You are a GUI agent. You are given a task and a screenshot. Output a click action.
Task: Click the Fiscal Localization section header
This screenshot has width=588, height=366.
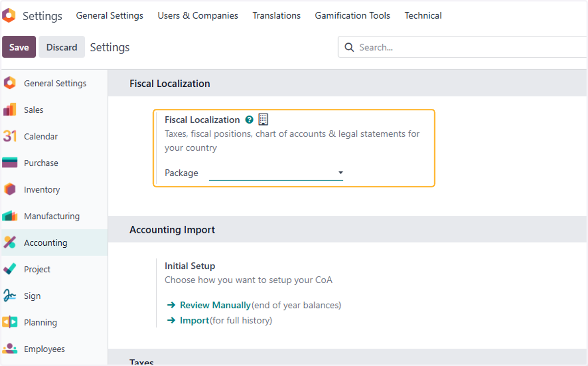click(x=170, y=83)
